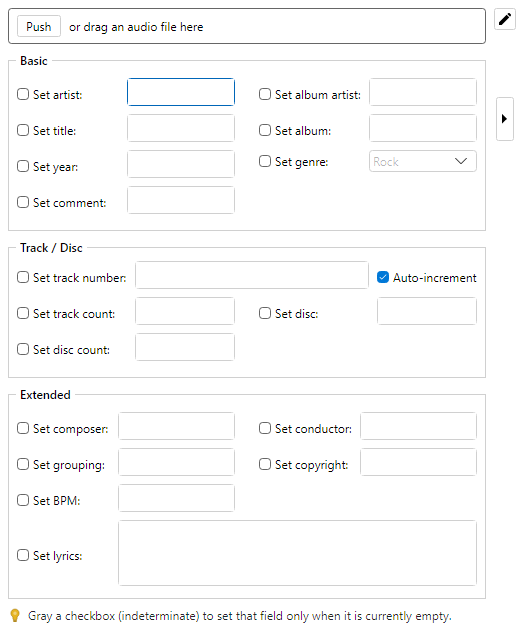Screen dimensions: 528x631
Task: Click the year input field
Action: (181, 164)
